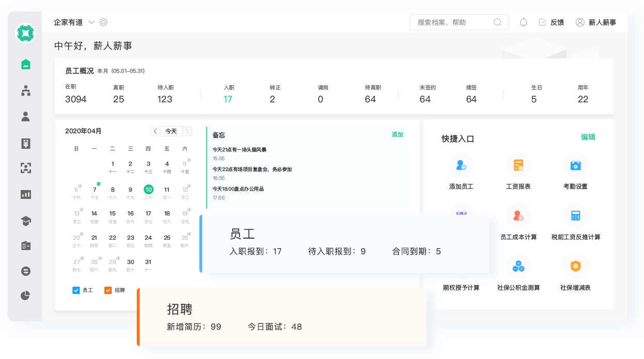Advance calendar with the right chevron

tap(188, 131)
